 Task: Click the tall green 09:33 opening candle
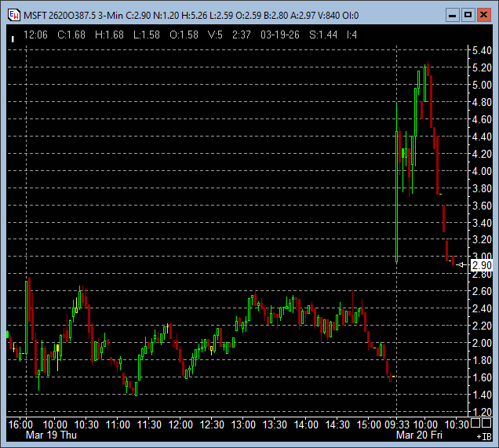click(397, 196)
